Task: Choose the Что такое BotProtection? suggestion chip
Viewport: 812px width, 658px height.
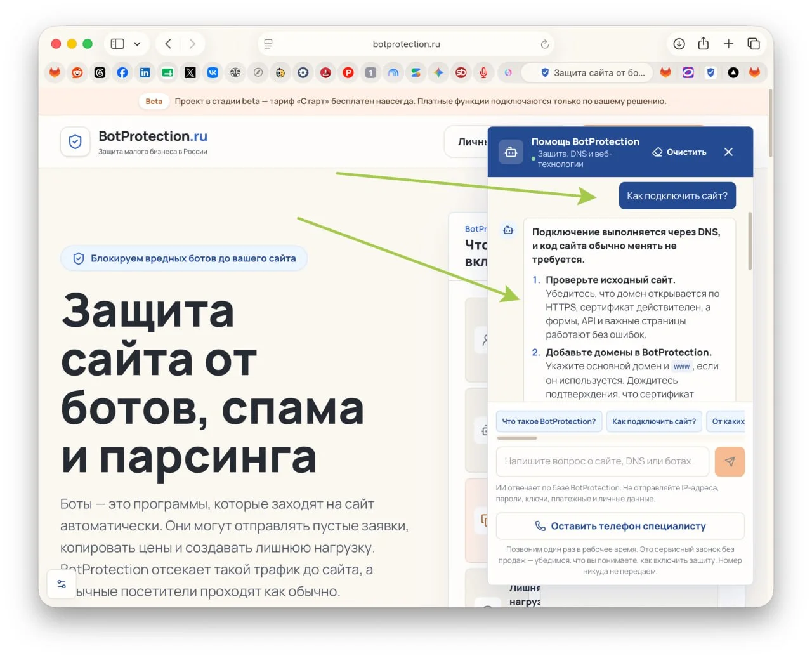Action: [549, 421]
